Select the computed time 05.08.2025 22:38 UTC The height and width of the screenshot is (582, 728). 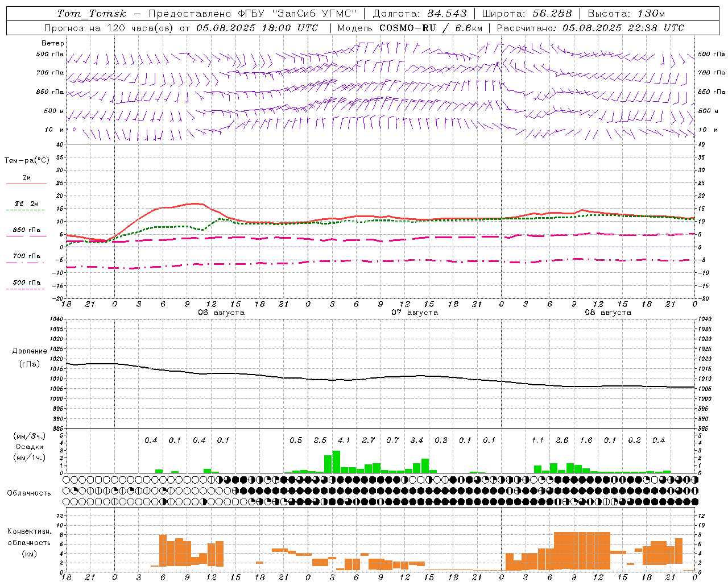(x=623, y=28)
